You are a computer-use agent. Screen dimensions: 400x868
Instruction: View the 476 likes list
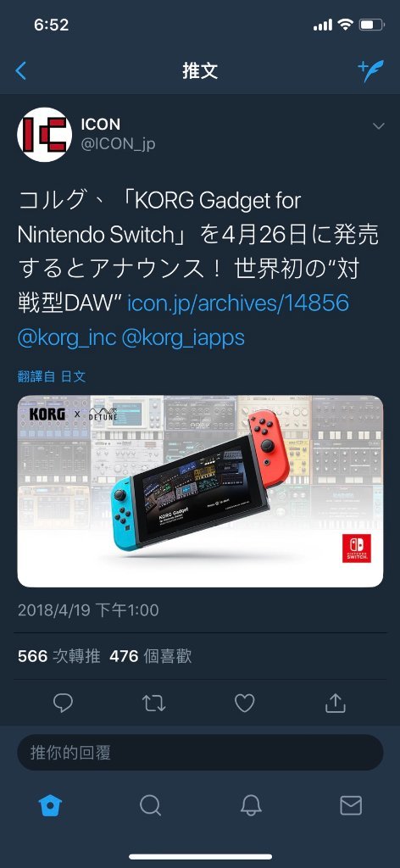point(151,657)
